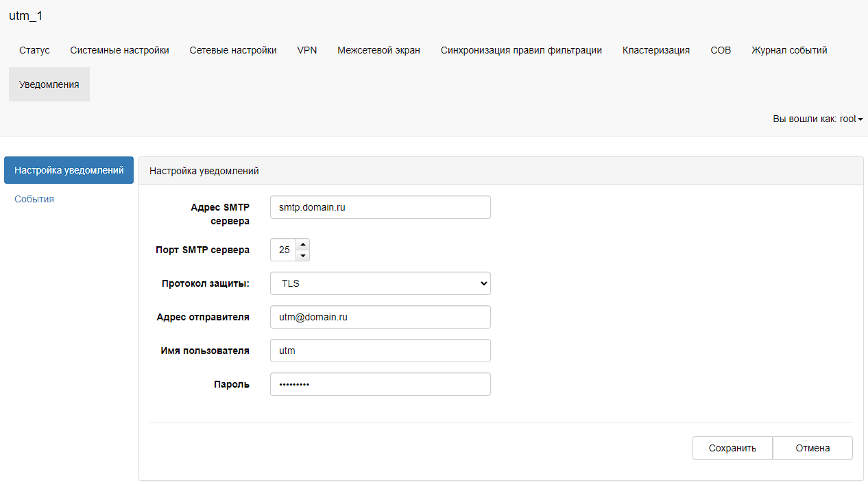This screenshot has width=868, height=485.
Task: Open the СОВ tab
Action: tap(721, 50)
